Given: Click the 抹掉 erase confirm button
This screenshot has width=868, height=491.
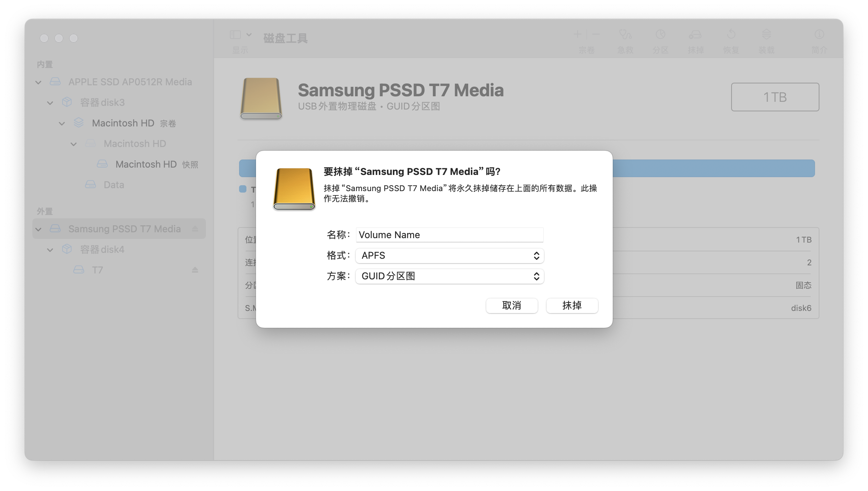Looking at the screenshot, I should click(x=572, y=306).
